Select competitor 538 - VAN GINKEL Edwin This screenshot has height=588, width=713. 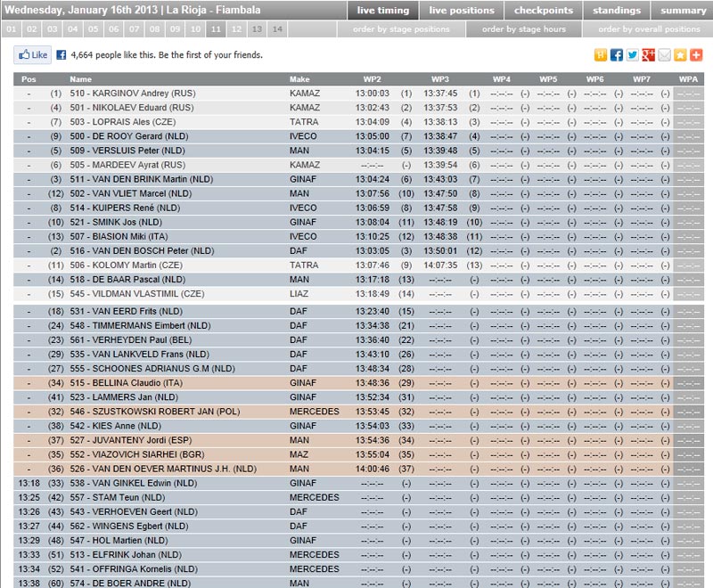tap(134, 483)
